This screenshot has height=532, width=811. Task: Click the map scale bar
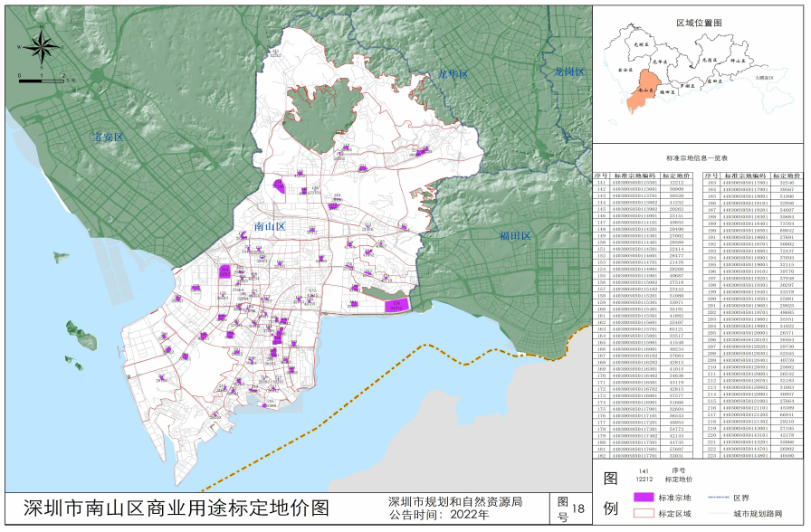(40, 81)
